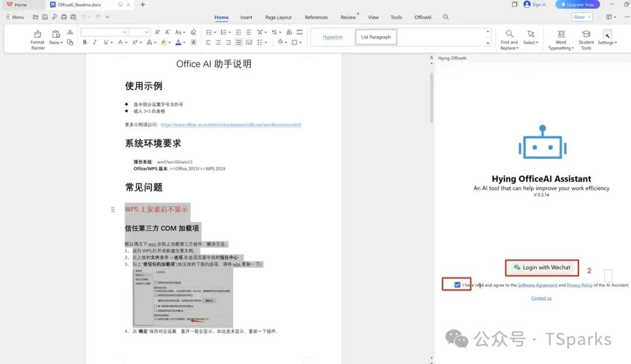
Task: Click the Undo arrow icon
Action: 84,17
